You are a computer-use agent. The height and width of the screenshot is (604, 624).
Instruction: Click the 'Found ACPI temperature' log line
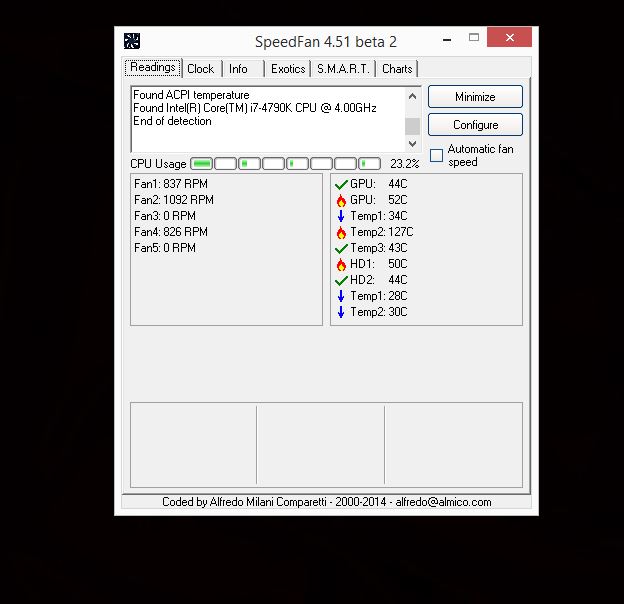pos(191,95)
